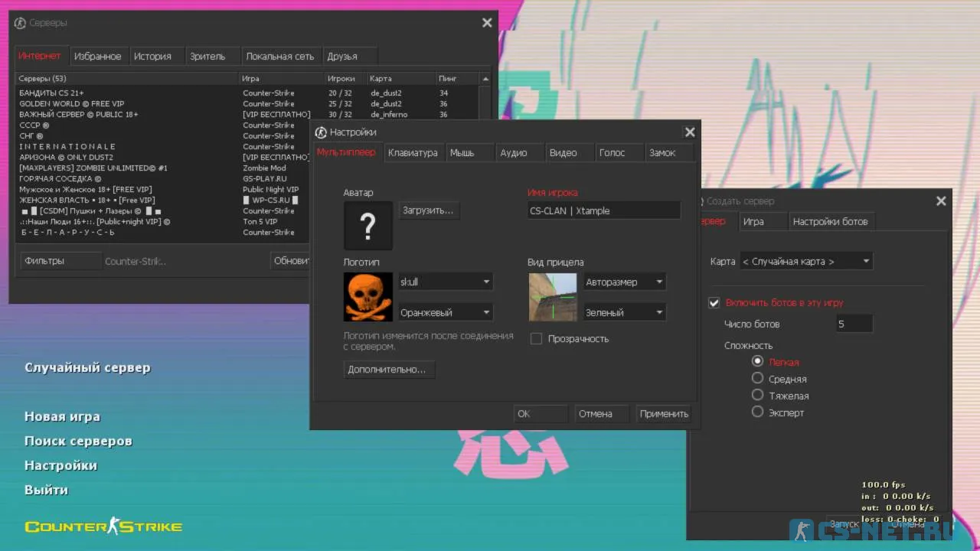Sort server list by Игра column

(282, 78)
